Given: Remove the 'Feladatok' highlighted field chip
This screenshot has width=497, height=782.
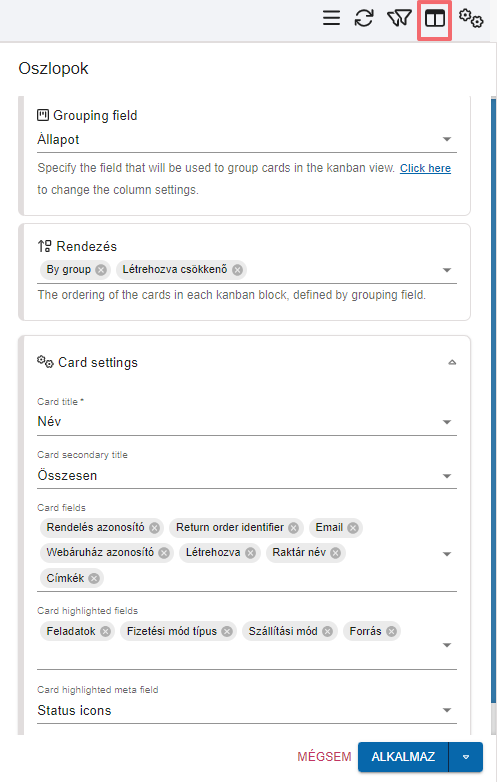Looking at the screenshot, I should point(105,631).
